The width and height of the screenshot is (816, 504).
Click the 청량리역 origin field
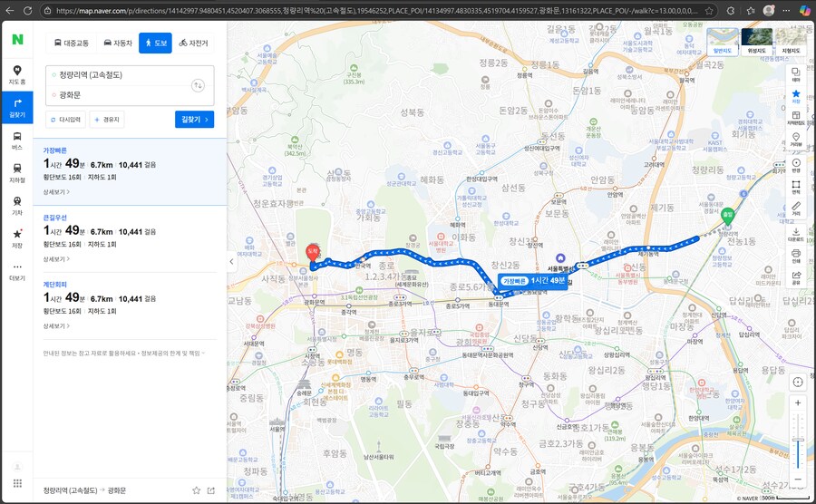point(119,75)
